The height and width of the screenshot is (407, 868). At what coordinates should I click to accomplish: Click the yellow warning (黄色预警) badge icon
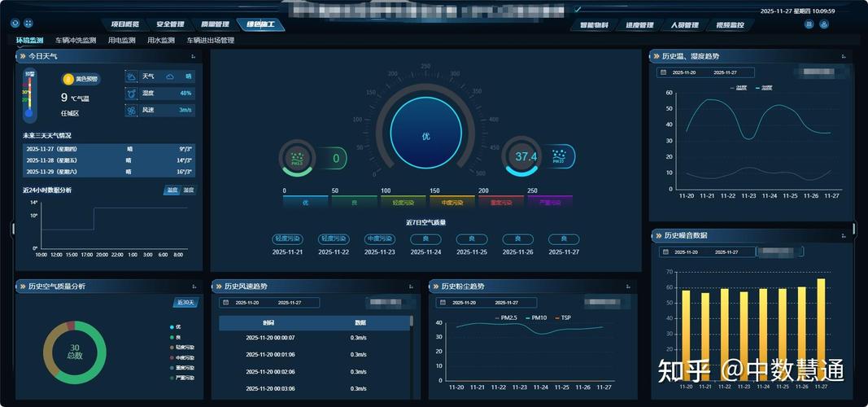(x=68, y=79)
